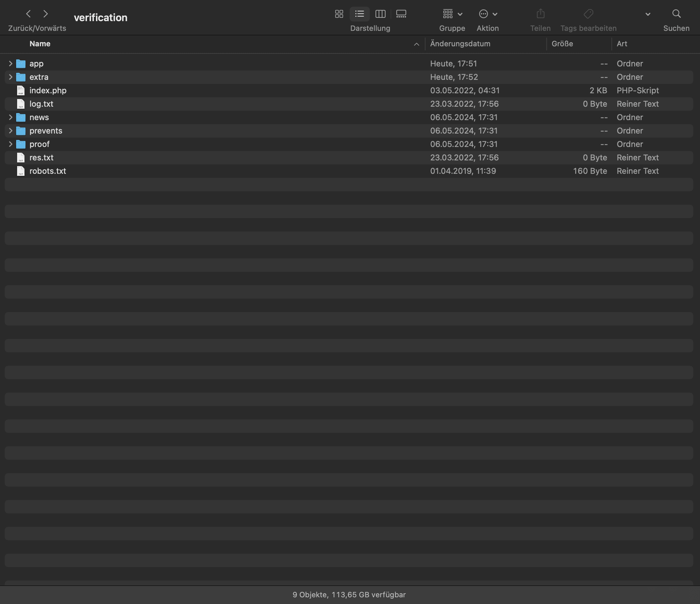Screen dimensions: 700x604
Task: Select the log.txt file icon
Action: tap(21, 104)
